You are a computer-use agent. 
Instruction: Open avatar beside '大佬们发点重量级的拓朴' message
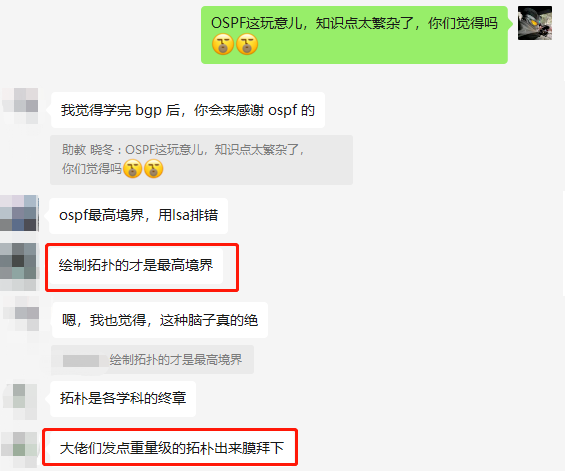19,449
